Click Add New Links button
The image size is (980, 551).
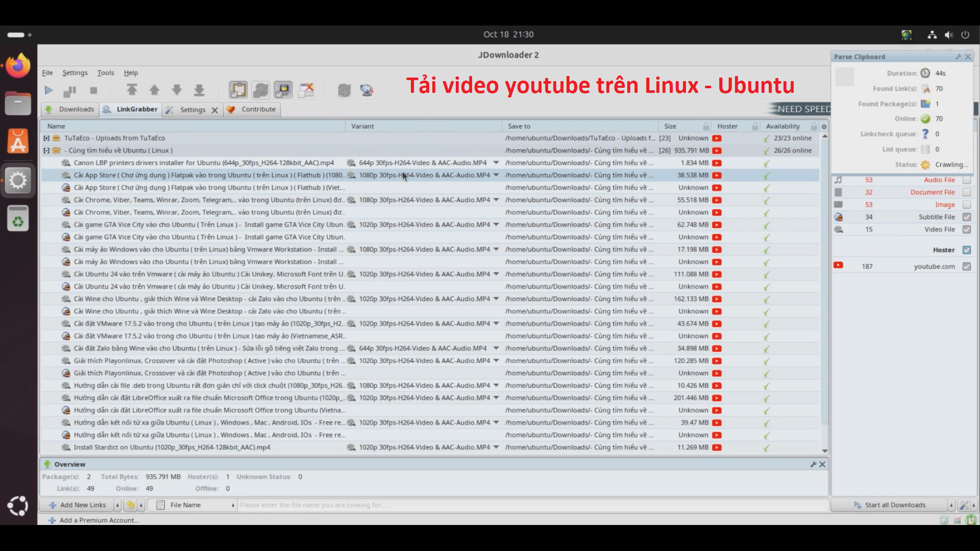coord(77,505)
